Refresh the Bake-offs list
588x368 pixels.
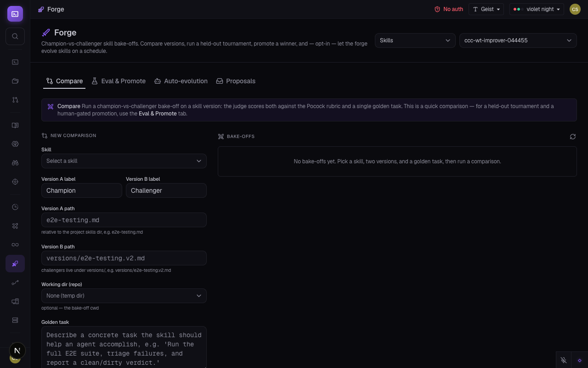coord(572,137)
